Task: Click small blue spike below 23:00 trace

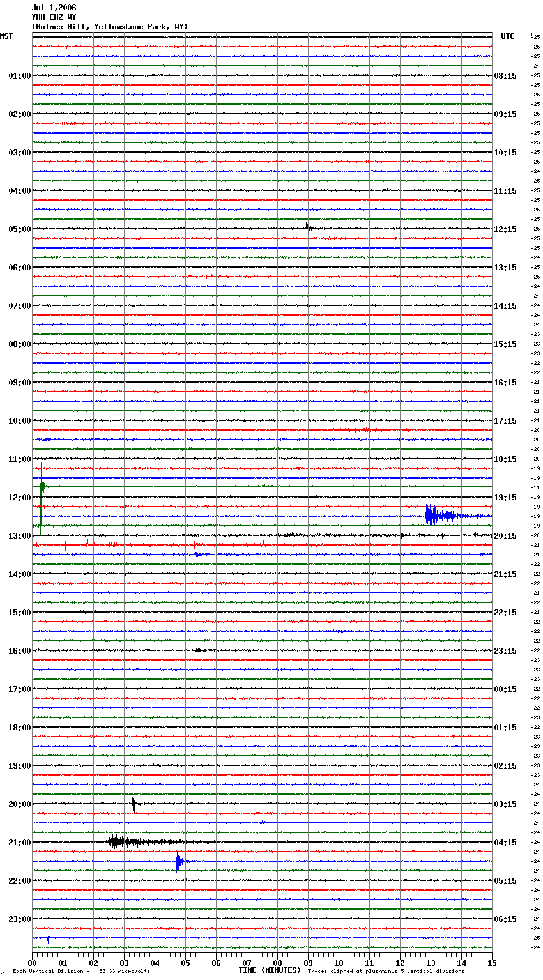Action: pyautogui.click(x=49, y=938)
